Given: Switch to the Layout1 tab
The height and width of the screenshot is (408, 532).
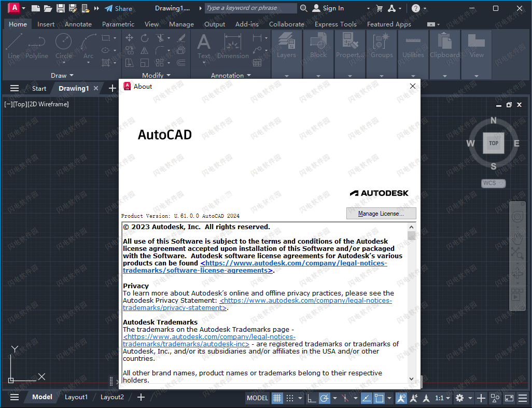Looking at the screenshot, I should point(76,397).
